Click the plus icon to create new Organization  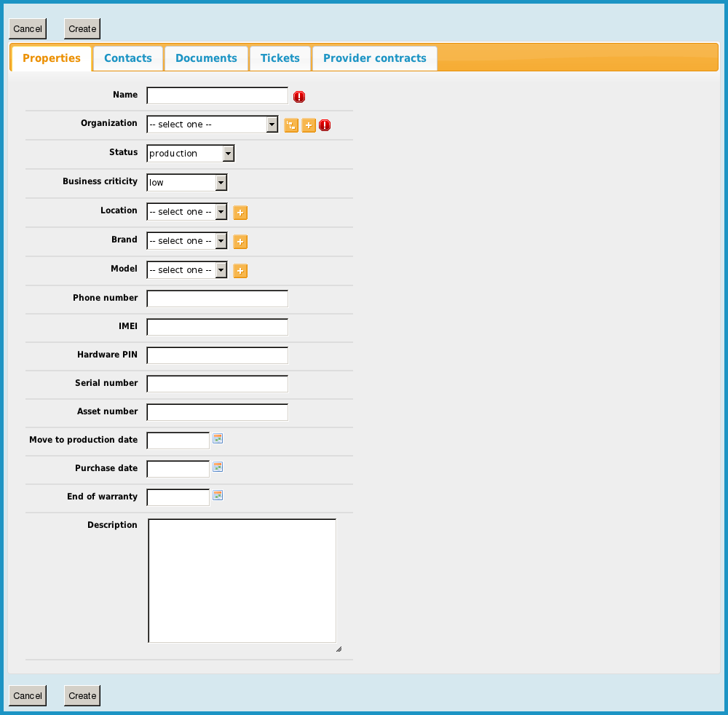pyautogui.click(x=309, y=125)
